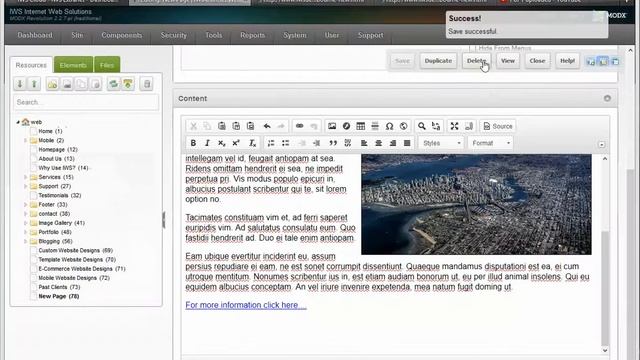
Task: Click the Paste as plain text icon
Action: coord(236,126)
